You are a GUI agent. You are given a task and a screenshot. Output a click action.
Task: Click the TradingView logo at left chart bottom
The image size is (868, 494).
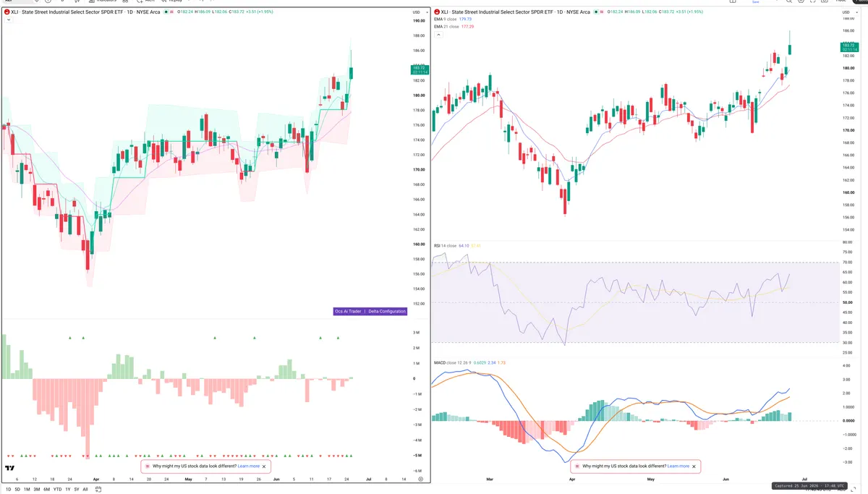(10, 469)
